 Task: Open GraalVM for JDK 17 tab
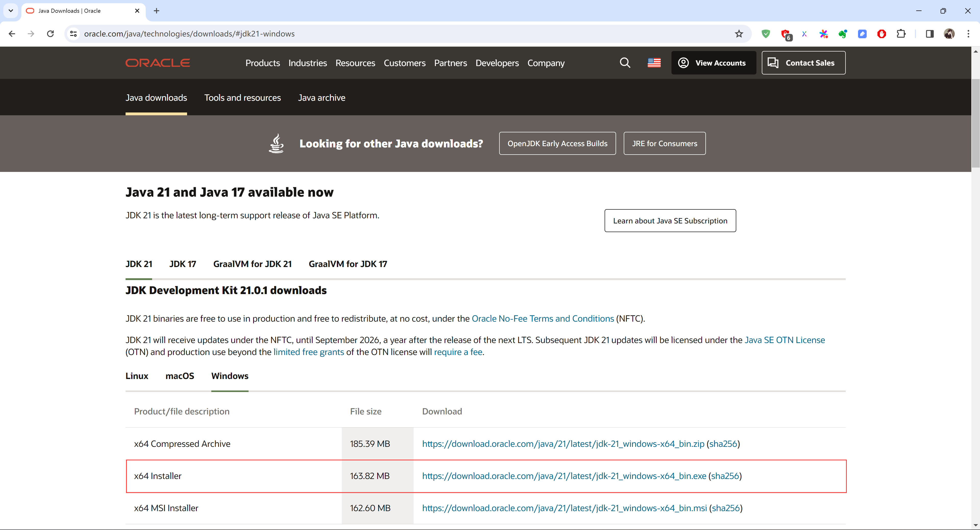click(348, 264)
